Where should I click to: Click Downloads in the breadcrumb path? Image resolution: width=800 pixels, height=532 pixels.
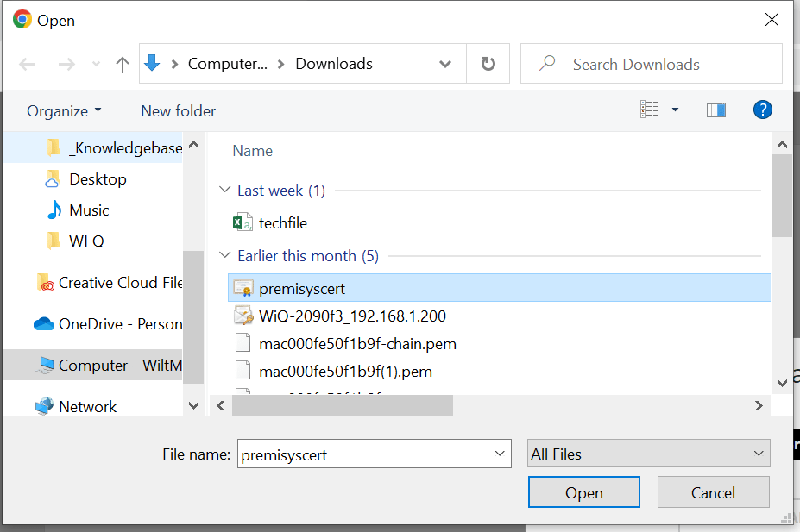[333, 63]
